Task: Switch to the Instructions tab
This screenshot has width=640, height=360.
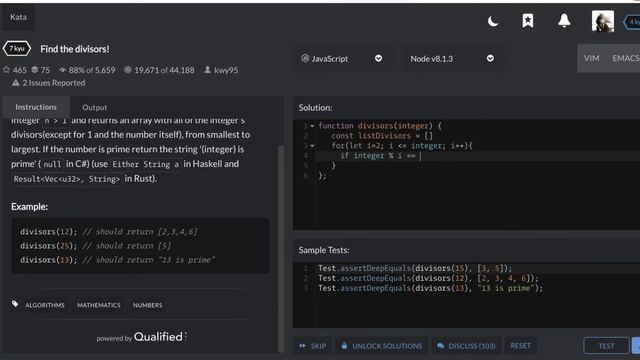Action: (x=36, y=107)
